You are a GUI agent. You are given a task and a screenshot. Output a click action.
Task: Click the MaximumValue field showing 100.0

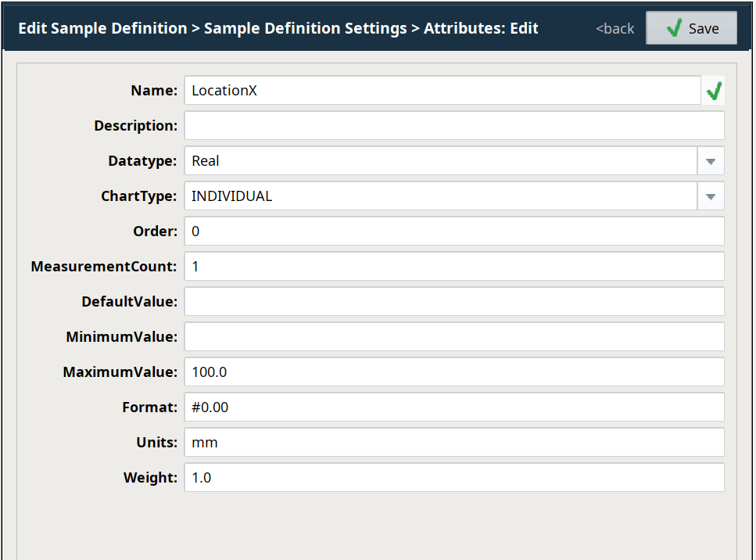pyautogui.click(x=454, y=372)
